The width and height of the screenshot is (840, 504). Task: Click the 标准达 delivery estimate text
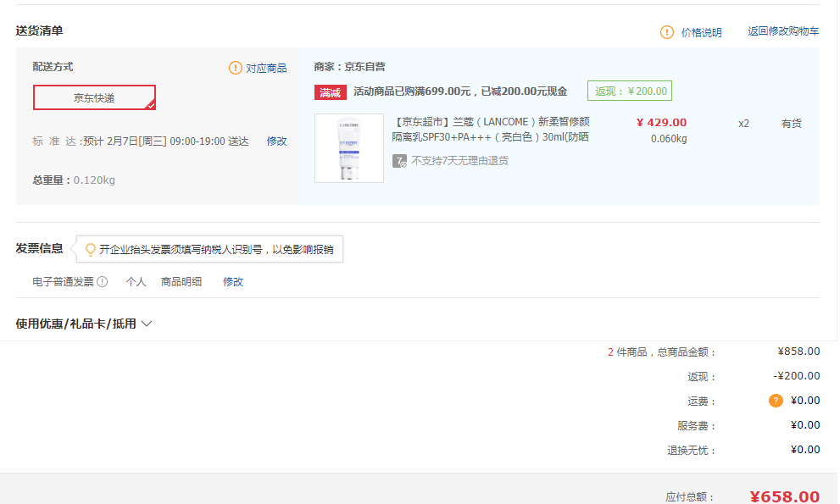(x=141, y=141)
